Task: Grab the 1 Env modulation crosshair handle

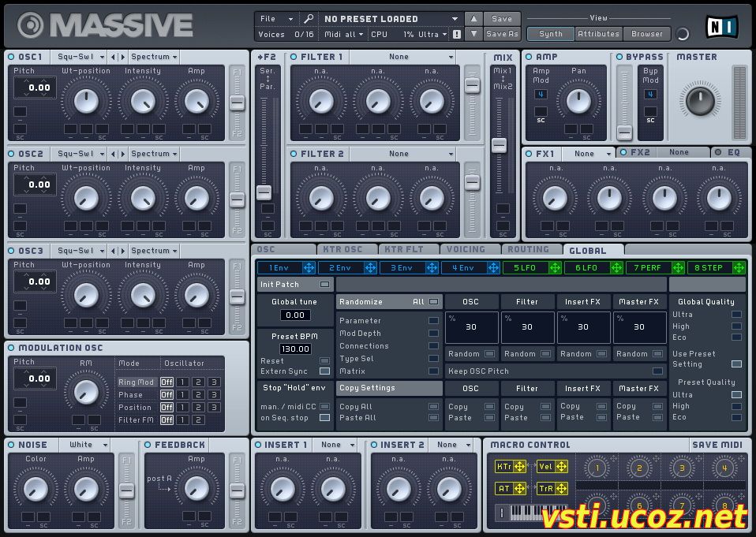Action: (x=309, y=268)
